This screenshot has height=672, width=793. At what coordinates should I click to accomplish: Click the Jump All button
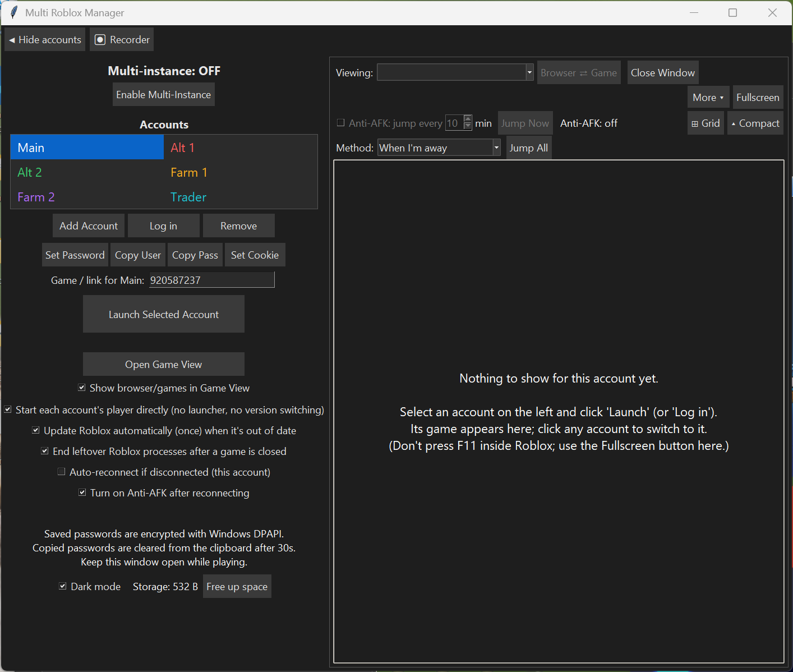[529, 148]
